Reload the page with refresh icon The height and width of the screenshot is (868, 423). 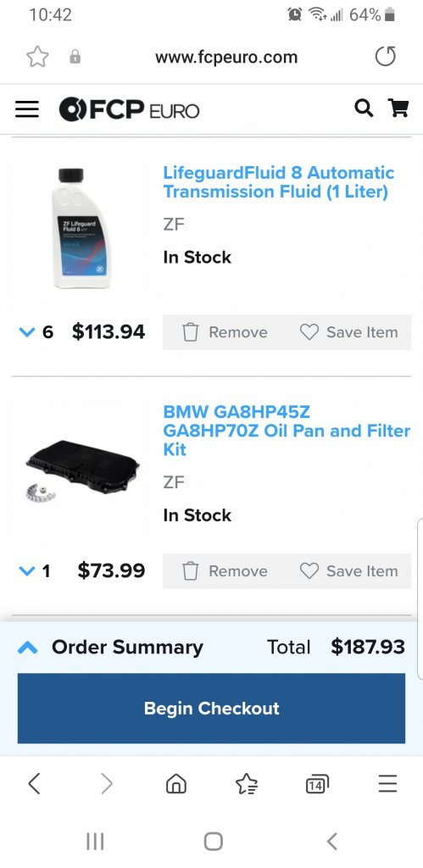pos(385,57)
